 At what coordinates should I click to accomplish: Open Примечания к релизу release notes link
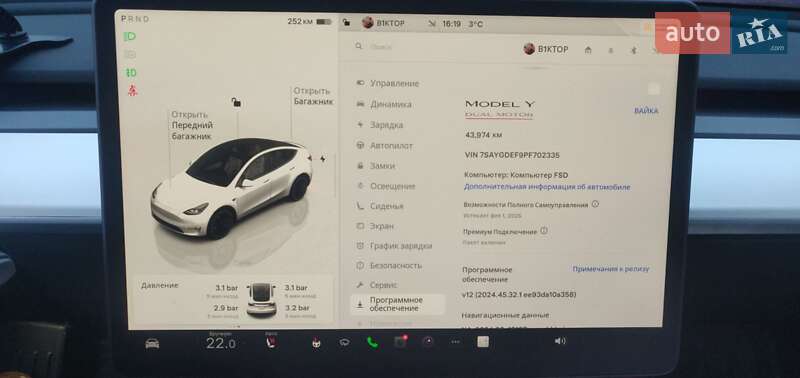(611, 269)
